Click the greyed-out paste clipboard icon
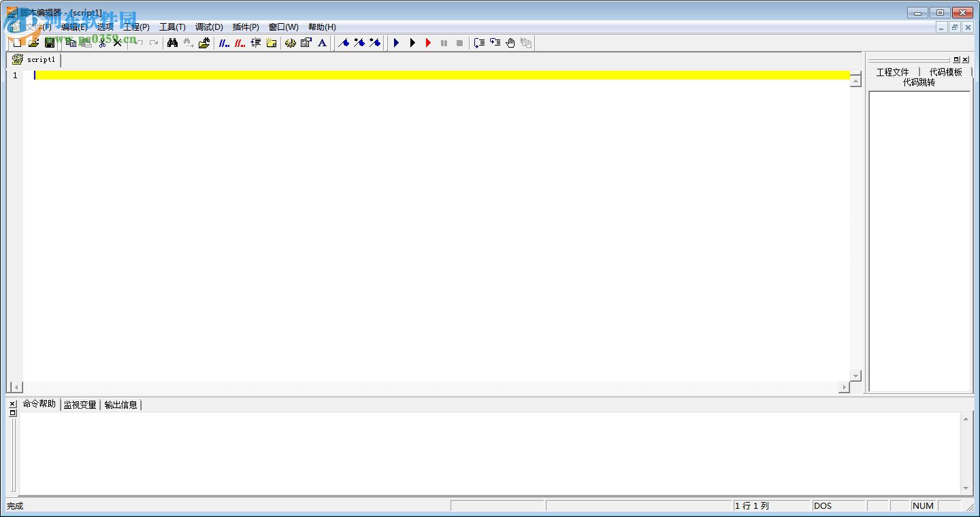The width and height of the screenshot is (980, 517). pyautogui.click(x=86, y=43)
